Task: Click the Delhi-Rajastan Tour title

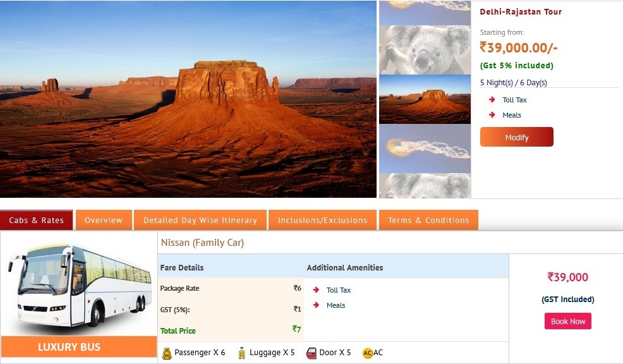Action: pyautogui.click(x=521, y=12)
